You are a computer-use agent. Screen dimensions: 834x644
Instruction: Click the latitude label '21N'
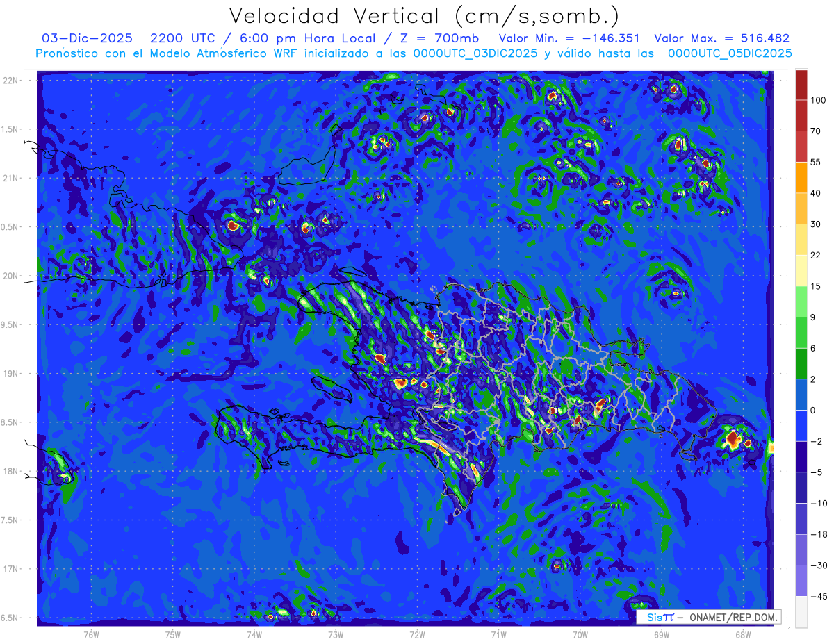point(10,178)
